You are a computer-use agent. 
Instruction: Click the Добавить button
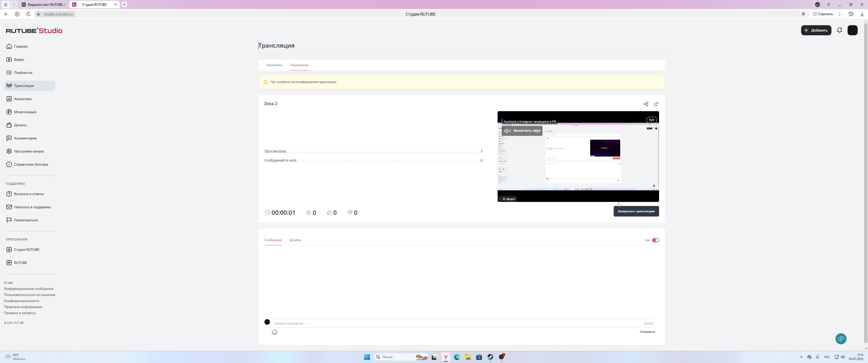(x=816, y=30)
